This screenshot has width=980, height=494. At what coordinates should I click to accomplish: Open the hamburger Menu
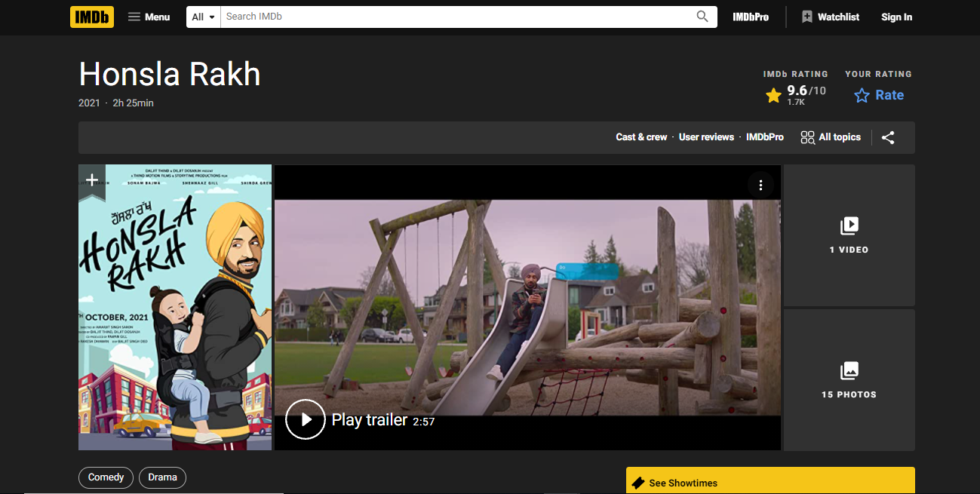[149, 17]
